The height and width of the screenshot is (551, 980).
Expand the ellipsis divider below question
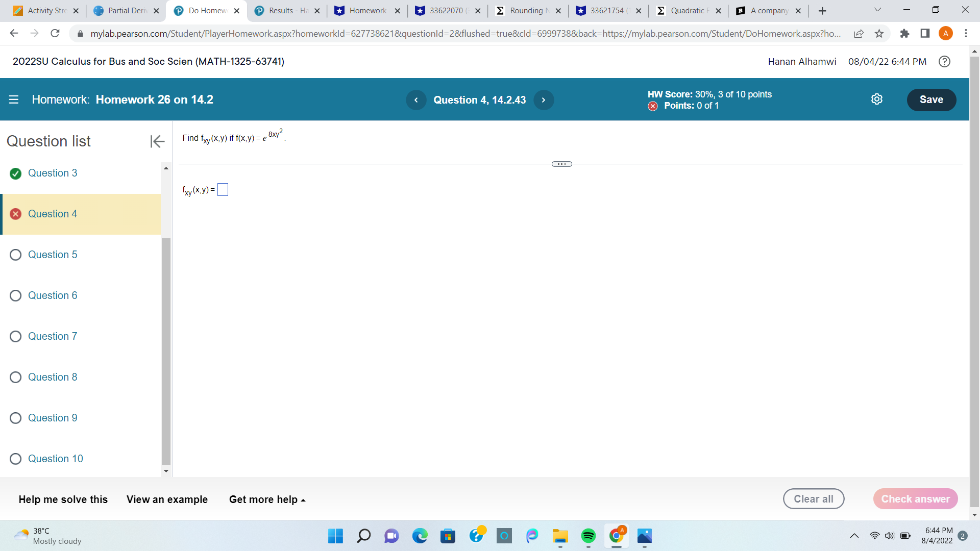561,164
